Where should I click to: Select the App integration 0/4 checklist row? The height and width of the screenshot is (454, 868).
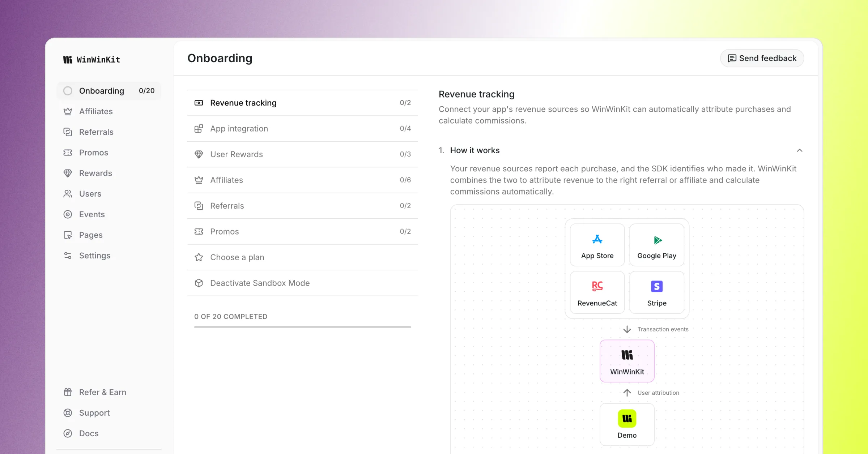click(x=302, y=129)
